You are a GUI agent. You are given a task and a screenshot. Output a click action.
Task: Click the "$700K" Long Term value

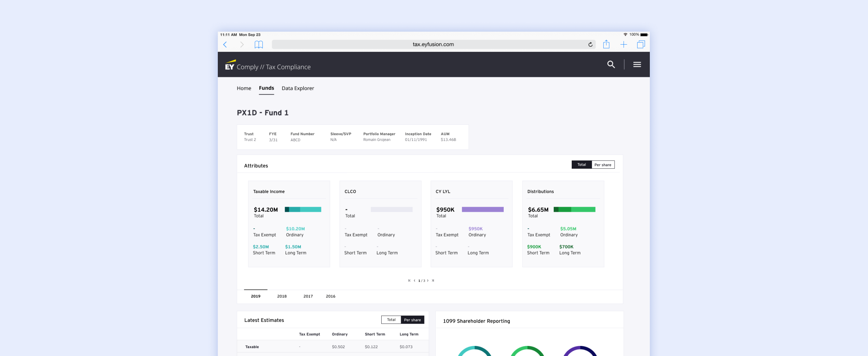[x=566, y=247]
